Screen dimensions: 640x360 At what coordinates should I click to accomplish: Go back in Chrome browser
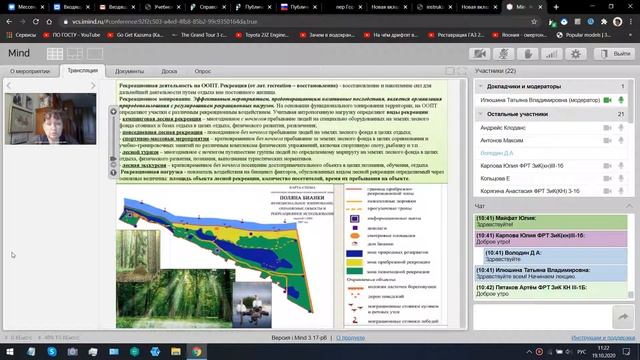point(9,22)
